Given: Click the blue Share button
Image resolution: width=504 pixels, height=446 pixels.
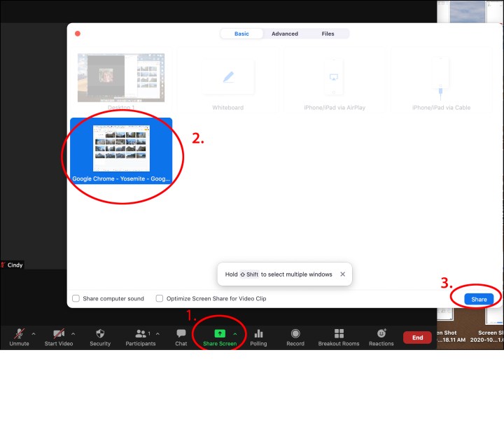Looking at the screenshot, I should [x=479, y=299].
